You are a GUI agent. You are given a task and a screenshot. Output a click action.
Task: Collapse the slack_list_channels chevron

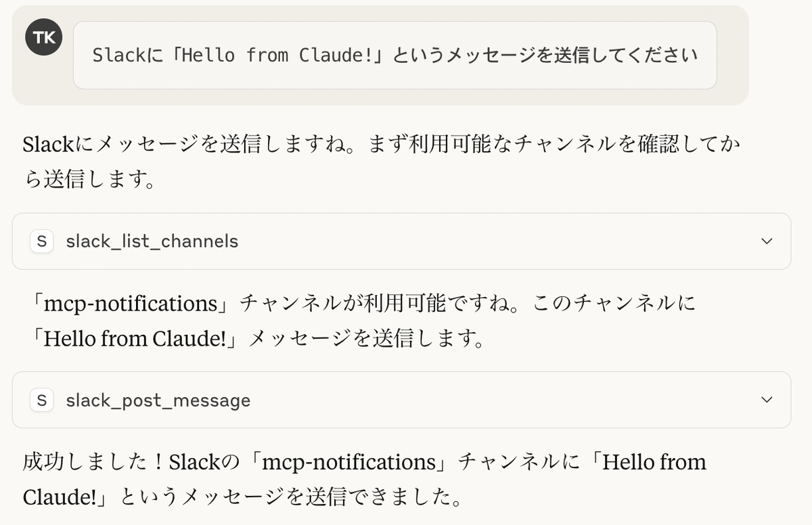[x=765, y=241]
